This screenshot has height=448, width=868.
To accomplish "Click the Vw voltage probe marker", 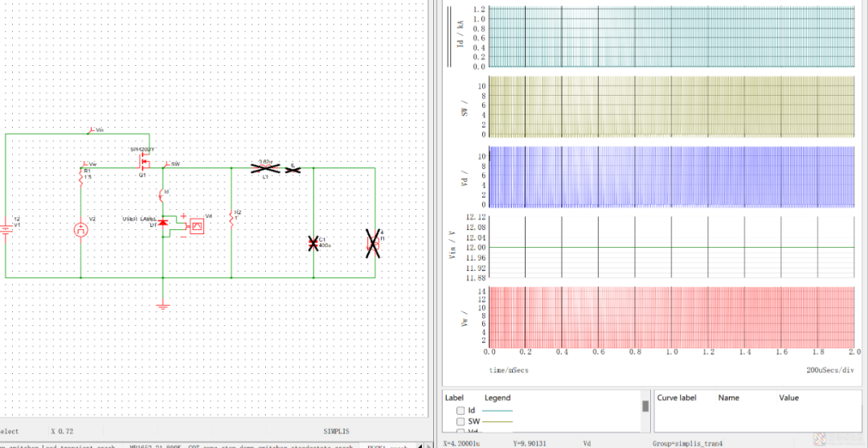I will click(84, 164).
